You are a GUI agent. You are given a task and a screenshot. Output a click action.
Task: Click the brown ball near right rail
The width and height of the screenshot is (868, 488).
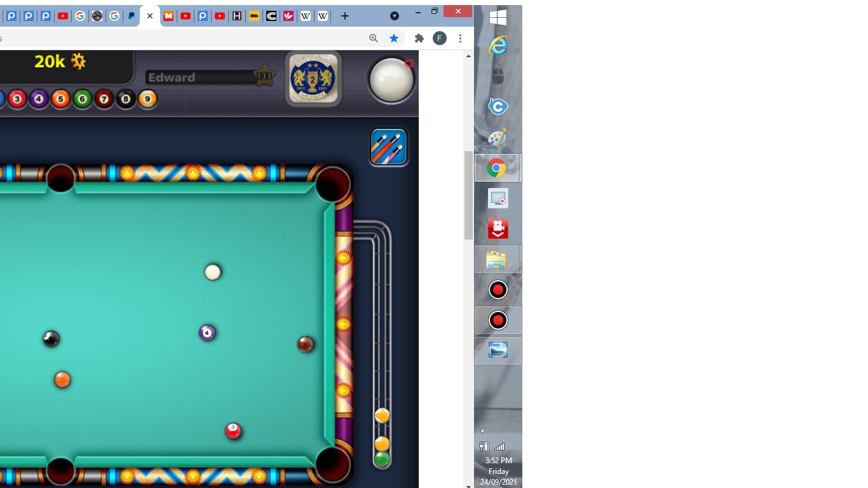(x=306, y=344)
